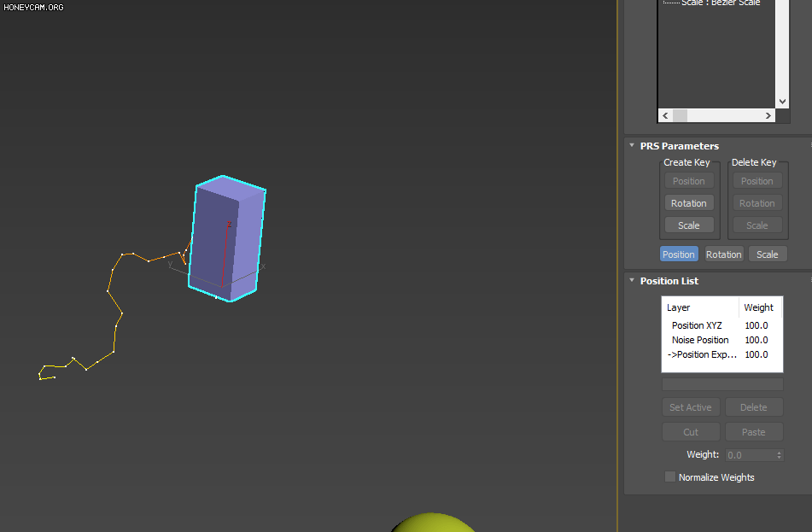Click Delete Key Scale button
The width and height of the screenshot is (812, 532).
coord(757,225)
